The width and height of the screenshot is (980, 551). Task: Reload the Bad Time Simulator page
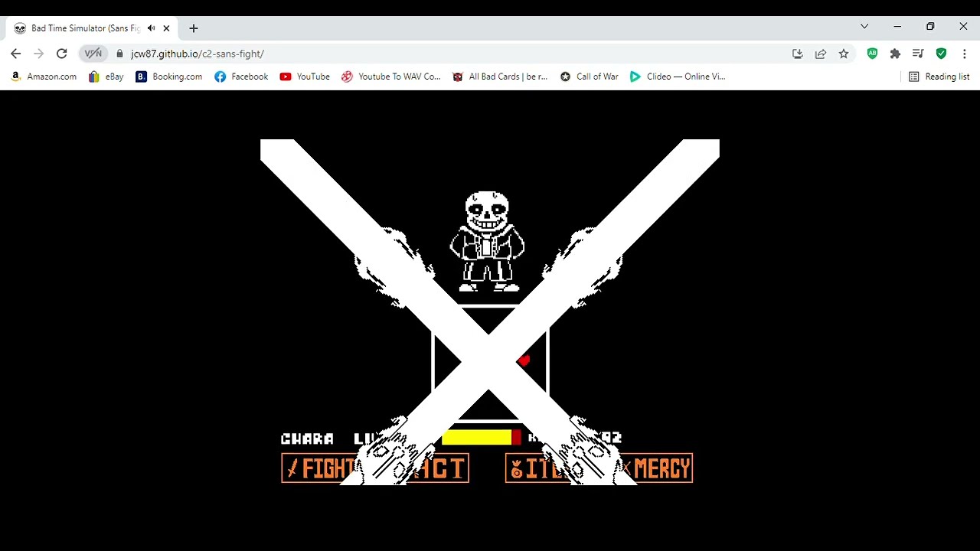tap(62, 54)
